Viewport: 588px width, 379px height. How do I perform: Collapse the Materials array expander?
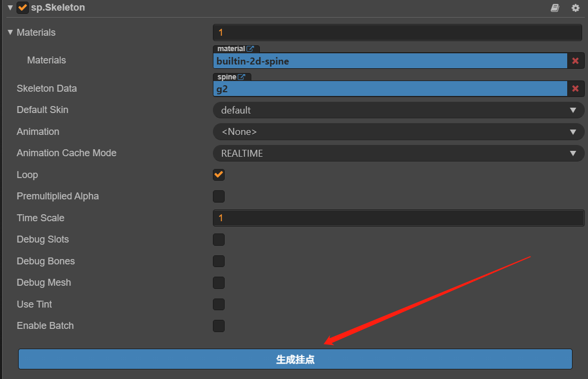tap(10, 32)
